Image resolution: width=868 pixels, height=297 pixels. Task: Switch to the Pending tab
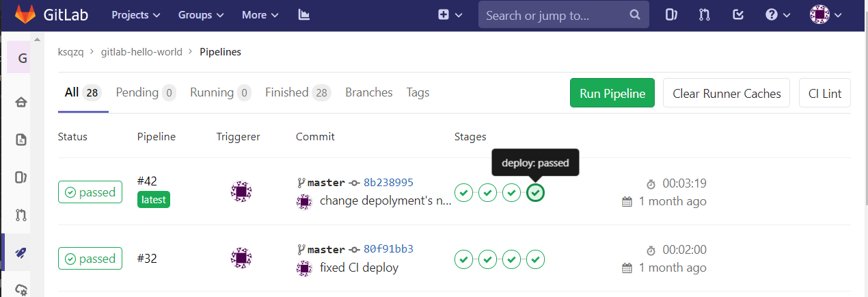pos(146,92)
